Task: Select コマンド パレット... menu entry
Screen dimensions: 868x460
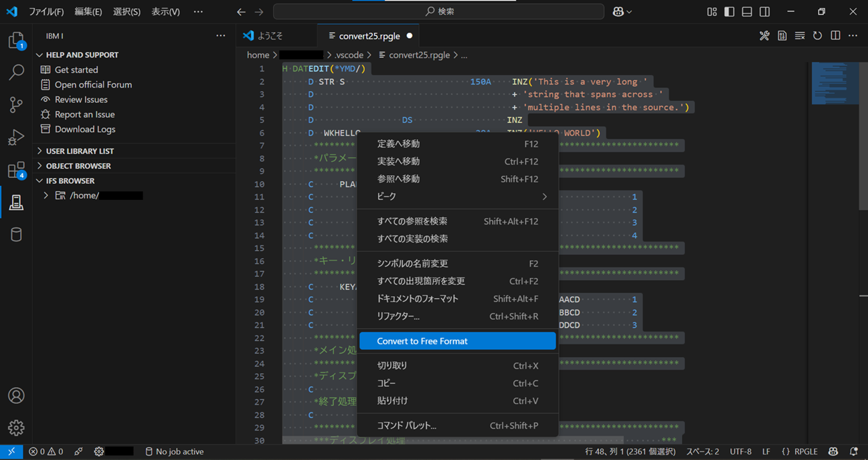Action: (x=458, y=425)
